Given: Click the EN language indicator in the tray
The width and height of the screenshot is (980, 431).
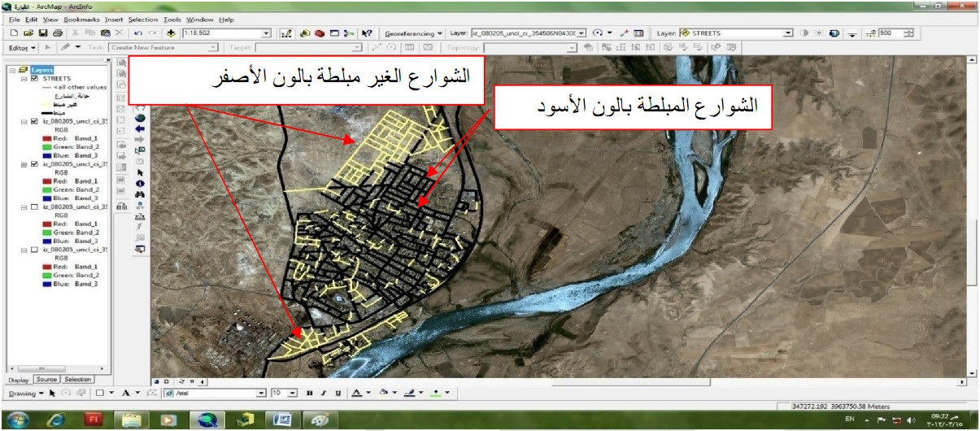Looking at the screenshot, I should point(851,419).
